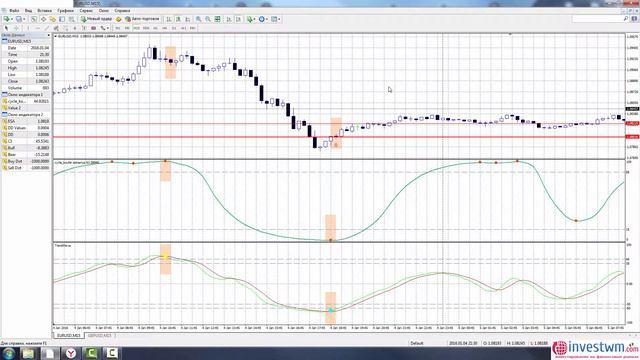Open the Templates toolbar icon
The width and height of the screenshot is (640, 360).
[x=273, y=19]
